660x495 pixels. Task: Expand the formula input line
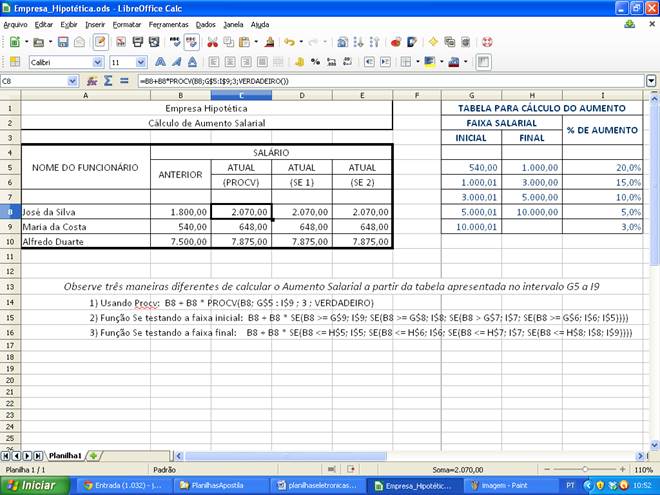(x=652, y=80)
